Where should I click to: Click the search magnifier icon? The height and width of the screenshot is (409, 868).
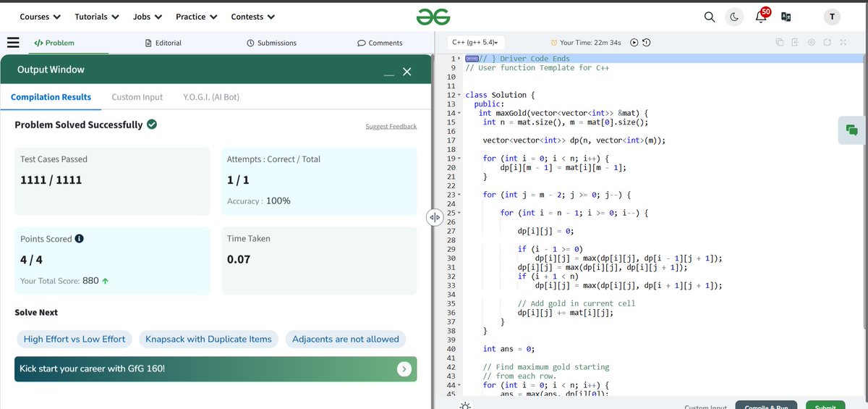[x=710, y=17]
